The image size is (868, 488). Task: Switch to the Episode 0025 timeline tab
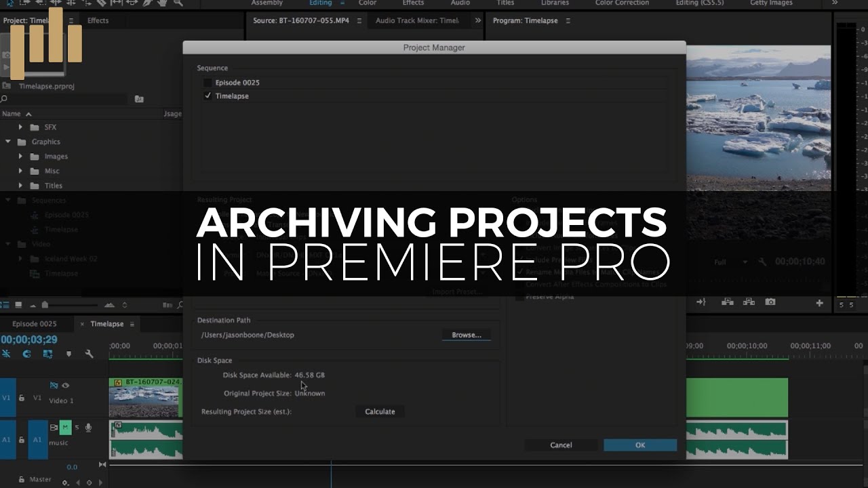pyautogui.click(x=35, y=324)
